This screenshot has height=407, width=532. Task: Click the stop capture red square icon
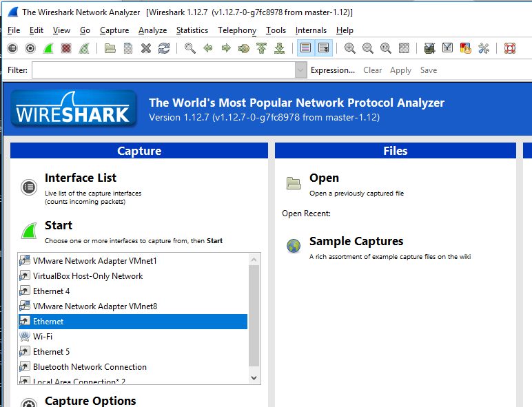66,48
